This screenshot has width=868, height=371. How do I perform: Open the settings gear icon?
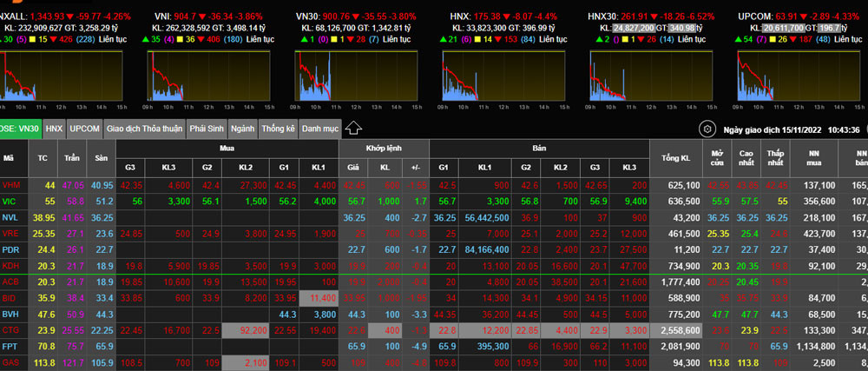coord(707,129)
